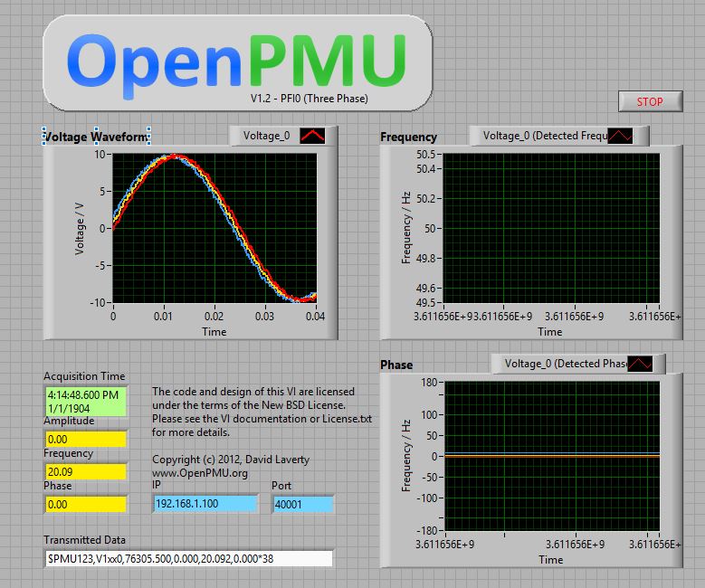Click the Time axis label under Voltage Waveform
Viewport: 705px width, 588px height.
pyautogui.click(x=214, y=332)
